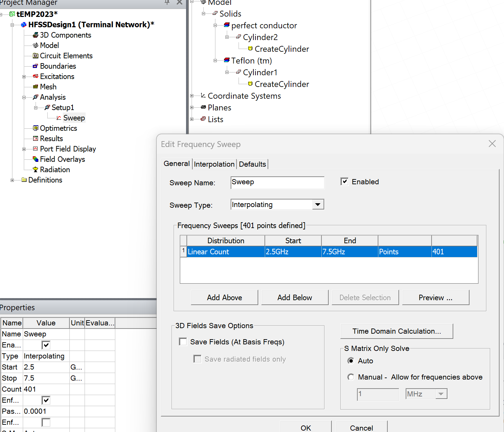Screen dimensions: 504x432
Task: Click the Excitations icon in project tree
Action: [36, 76]
